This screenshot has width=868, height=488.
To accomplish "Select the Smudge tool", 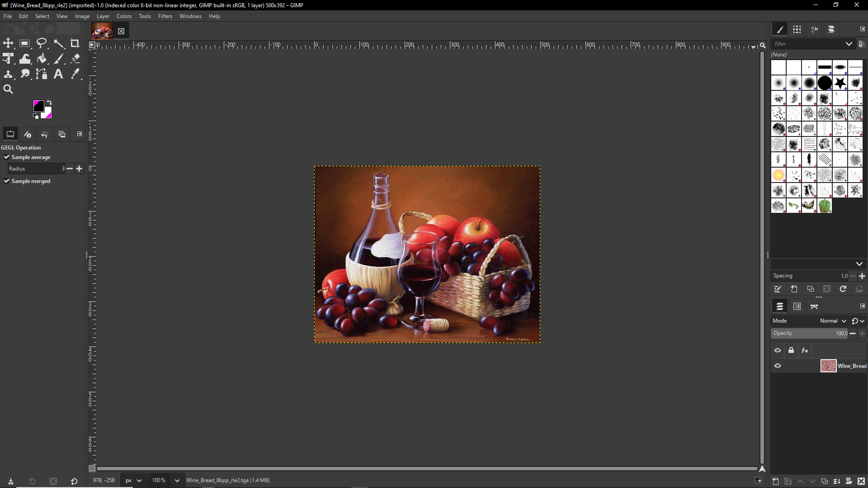I will [x=25, y=74].
